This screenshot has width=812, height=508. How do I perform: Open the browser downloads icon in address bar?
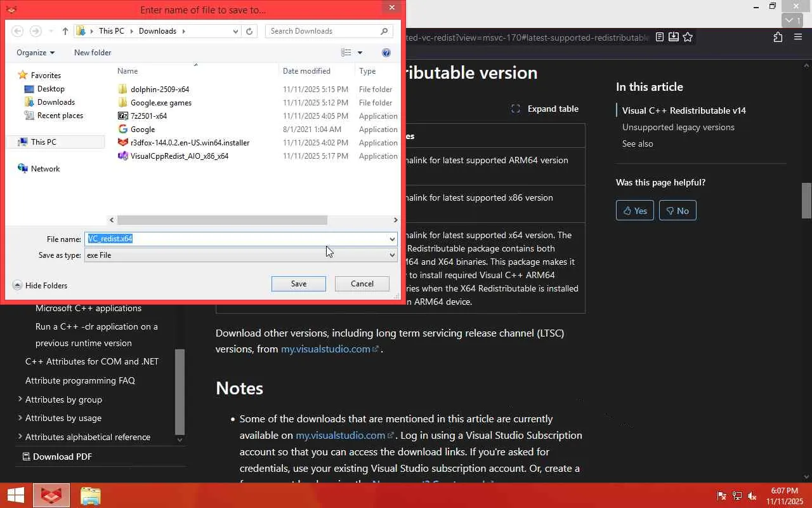tap(674, 37)
